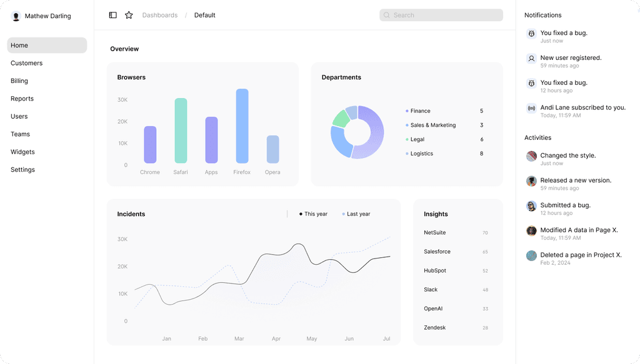Toggle the sidebar panel icon
Image resolution: width=640 pixels, height=364 pixels.
pyautogui.click(x=112, y=15)
